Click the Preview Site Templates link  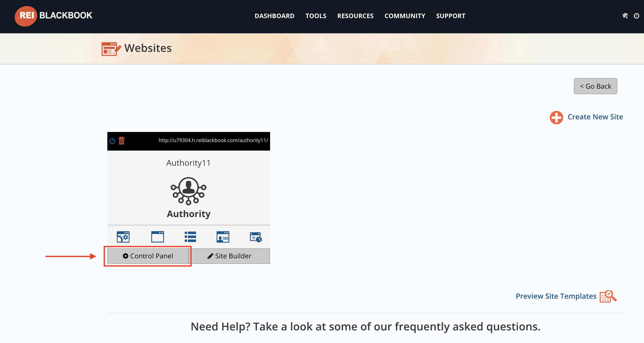(556, 296)
